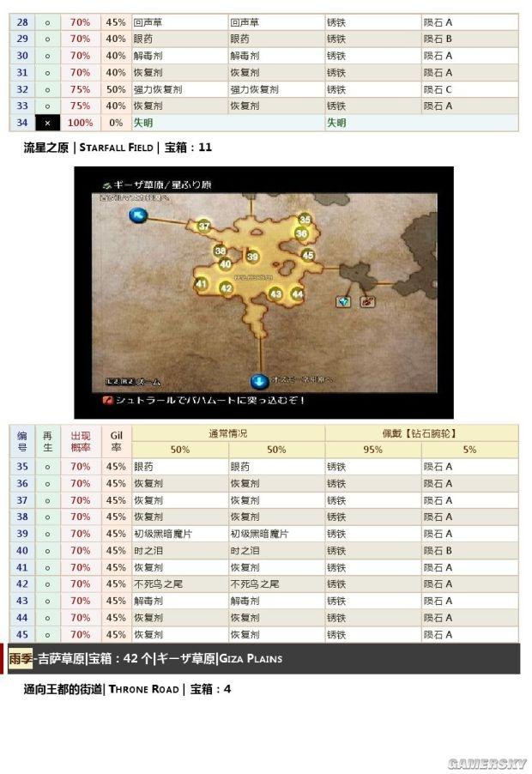The width and height of the screenshot is (532, 774).
Task: Click the 通常情况 header cell
Action: 228,433
